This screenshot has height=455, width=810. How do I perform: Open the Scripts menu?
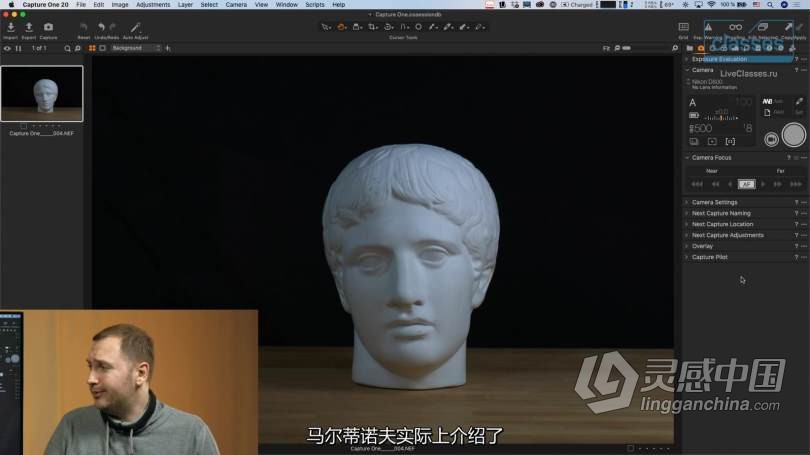point(315,5)
